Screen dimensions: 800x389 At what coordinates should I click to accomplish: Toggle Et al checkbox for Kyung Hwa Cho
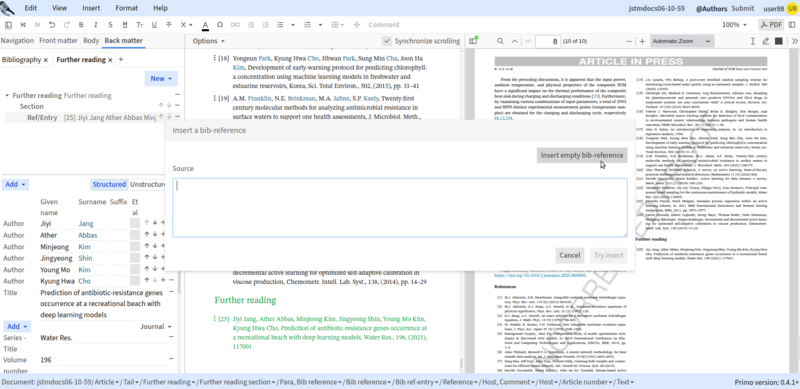click(x=135, y=281)
